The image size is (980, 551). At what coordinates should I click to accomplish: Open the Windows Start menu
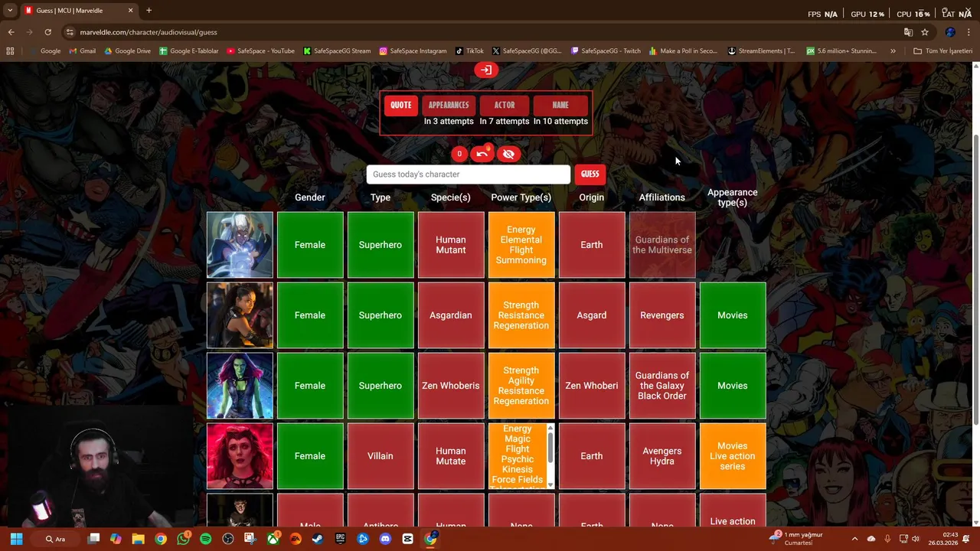(16, 539)
